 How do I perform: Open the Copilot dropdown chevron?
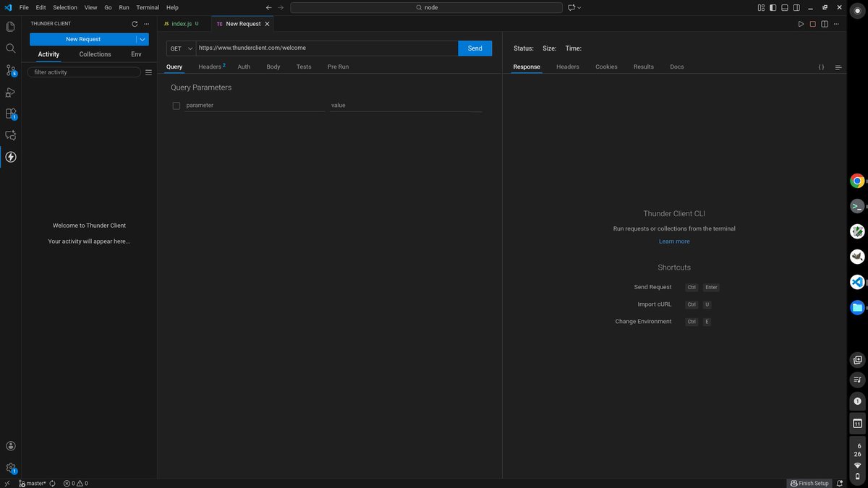point(579,7)
